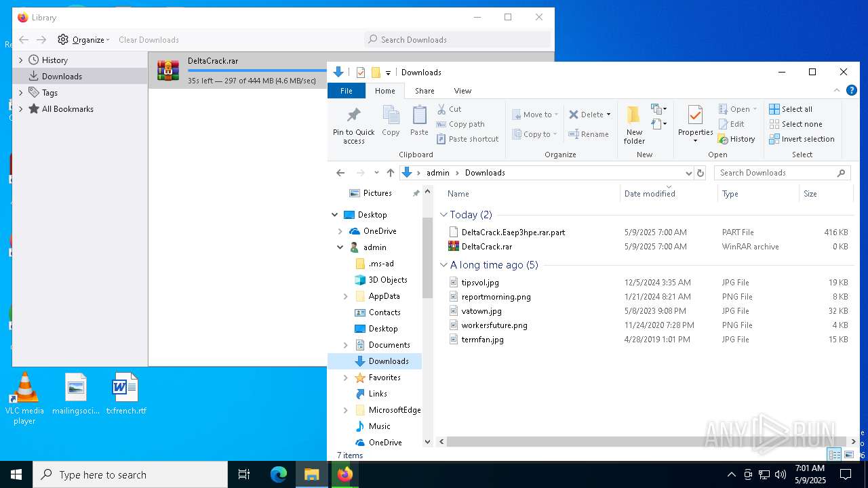The height and width of the screenshot is (488, 868).
Task: Open Microsoft Edge from taskbar
Action: coord(279,474)
